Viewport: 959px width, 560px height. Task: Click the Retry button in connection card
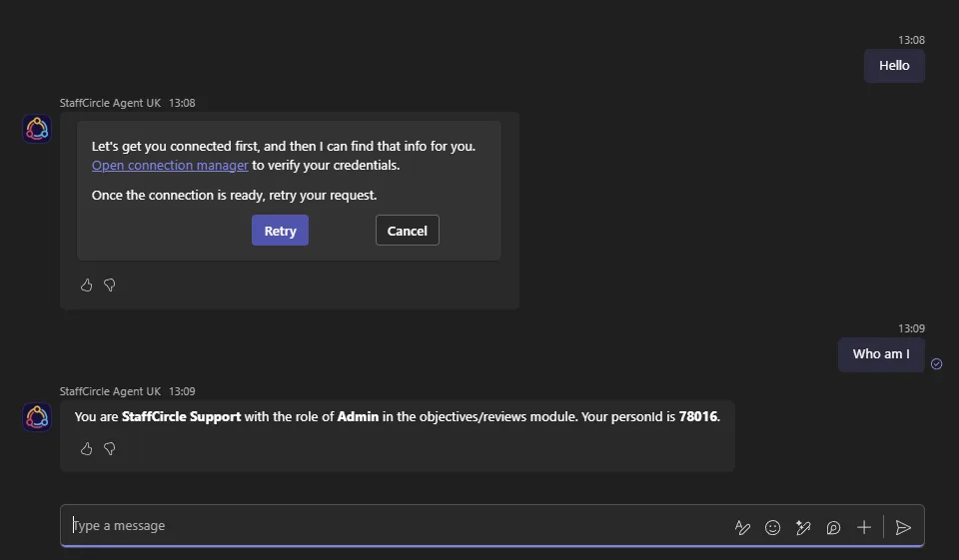pos(280,231)
